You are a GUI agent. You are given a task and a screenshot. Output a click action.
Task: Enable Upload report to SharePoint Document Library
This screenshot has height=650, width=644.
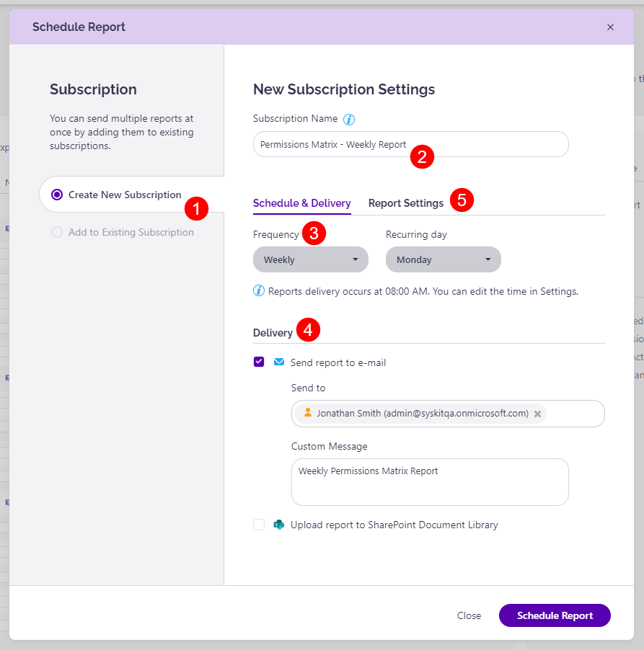tap(259, 525)
